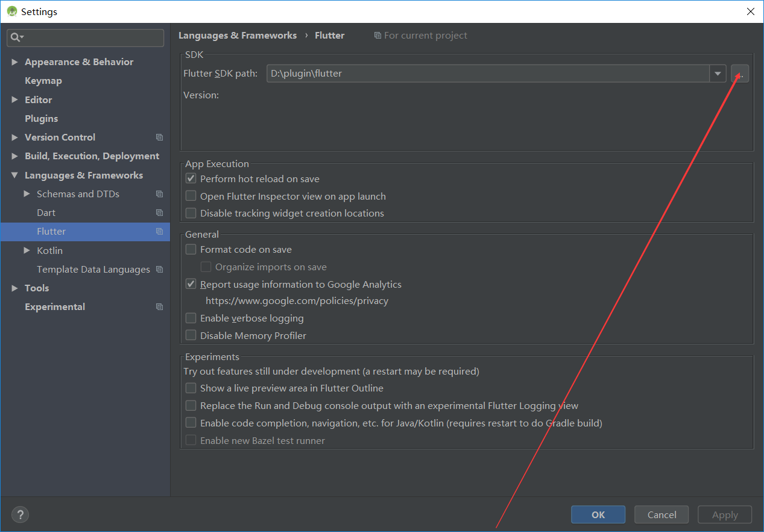Viewport: 764px width, 532px height.
Task: Uncheck Report usage information to Google Analytics
Action: click(x=191, y=284)
